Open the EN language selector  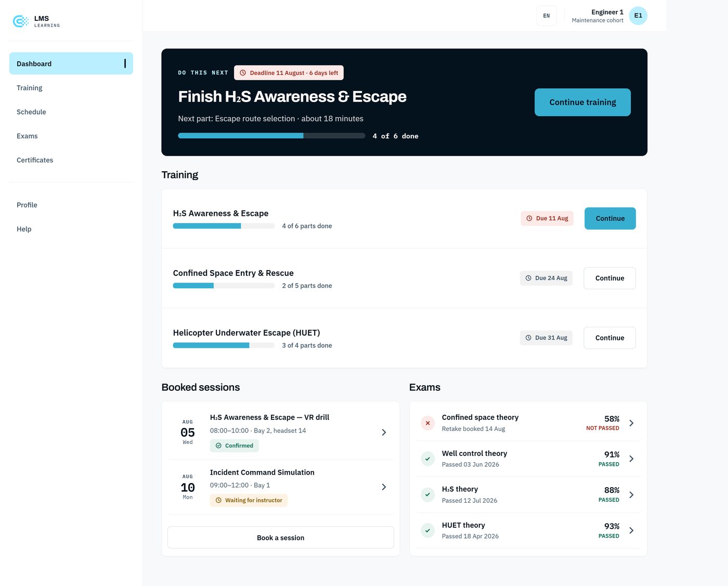(x=547, y=16)
